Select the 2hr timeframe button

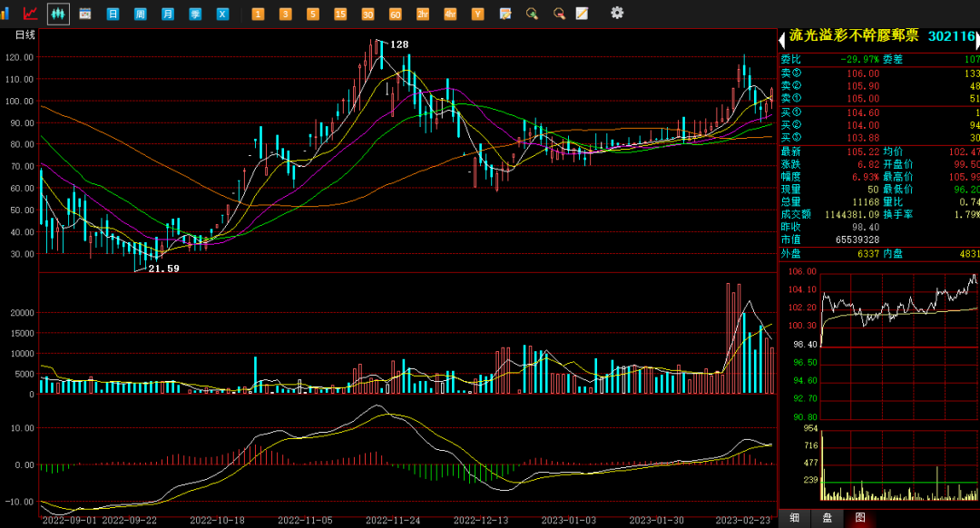[x=423, y=15]
